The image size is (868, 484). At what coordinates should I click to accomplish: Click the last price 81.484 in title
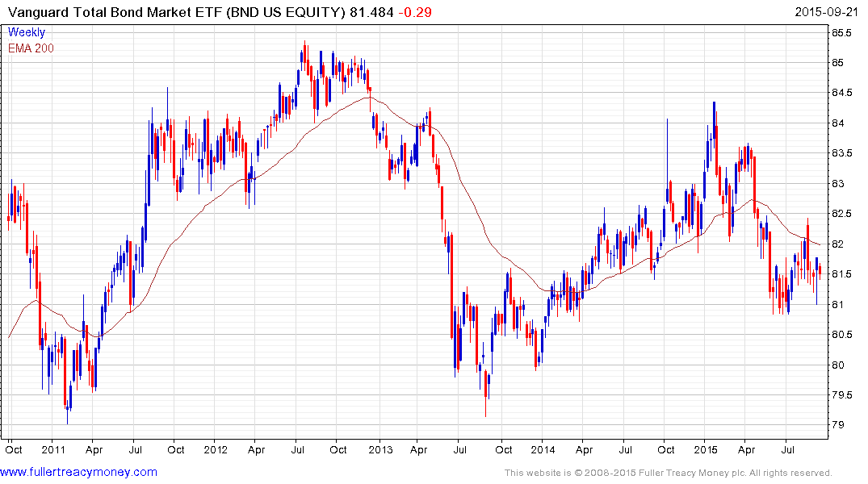pyautogui.click(x=371, y=11)
